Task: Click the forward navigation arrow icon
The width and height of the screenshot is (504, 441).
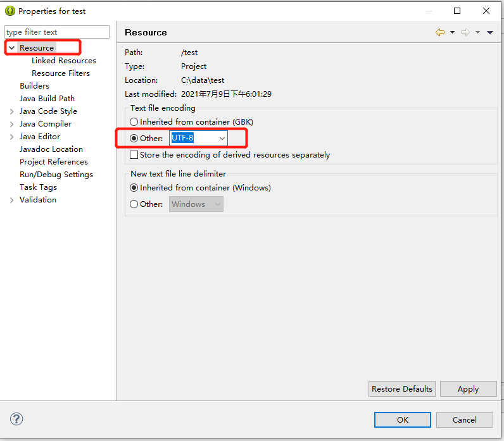Action: [465, 32]
